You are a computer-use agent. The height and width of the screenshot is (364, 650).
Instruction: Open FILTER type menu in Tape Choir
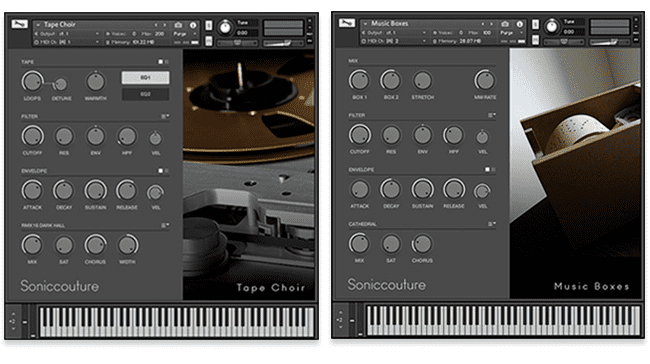tap(165, 116)
